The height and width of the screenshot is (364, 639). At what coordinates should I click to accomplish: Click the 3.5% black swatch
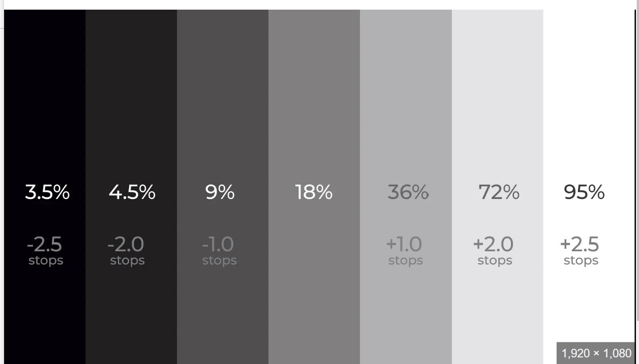point(45,102)
